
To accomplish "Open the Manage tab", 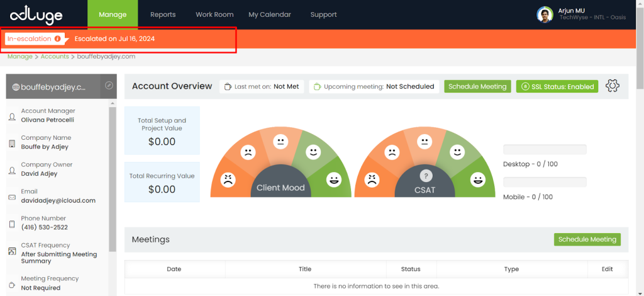I will click(x=113, y=14).
